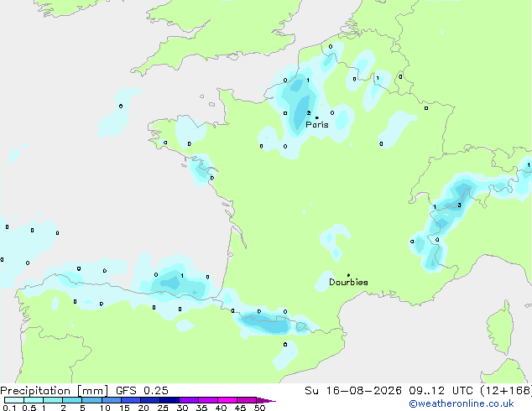Select the 10–15 mm legend swatch
Viewport: 532px width, 411px height.
click(112, 400)
